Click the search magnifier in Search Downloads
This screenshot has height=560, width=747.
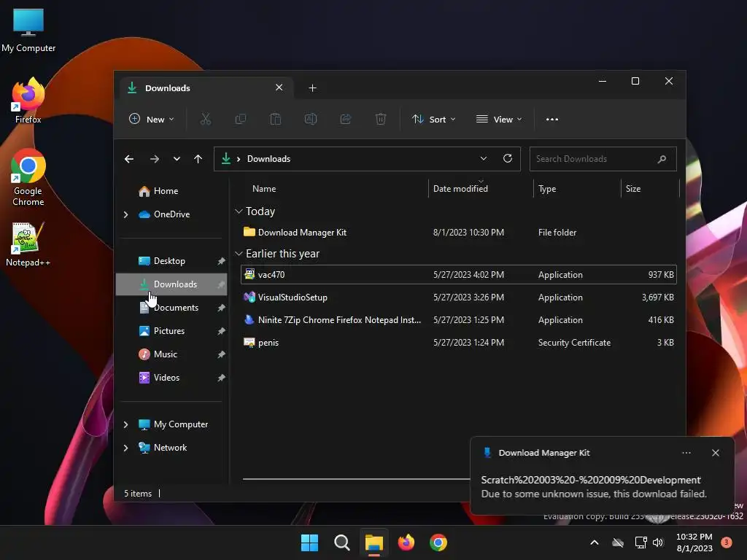tap(662, 159)
